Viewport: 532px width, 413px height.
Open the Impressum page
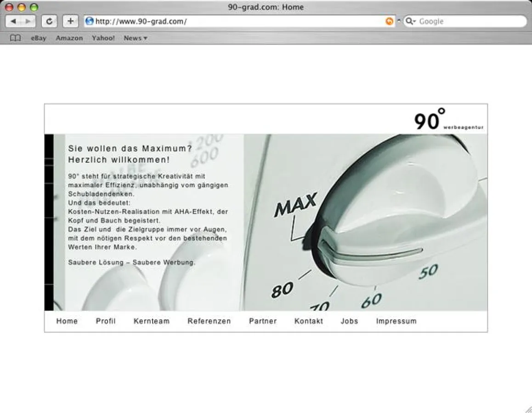click(396, 321)
